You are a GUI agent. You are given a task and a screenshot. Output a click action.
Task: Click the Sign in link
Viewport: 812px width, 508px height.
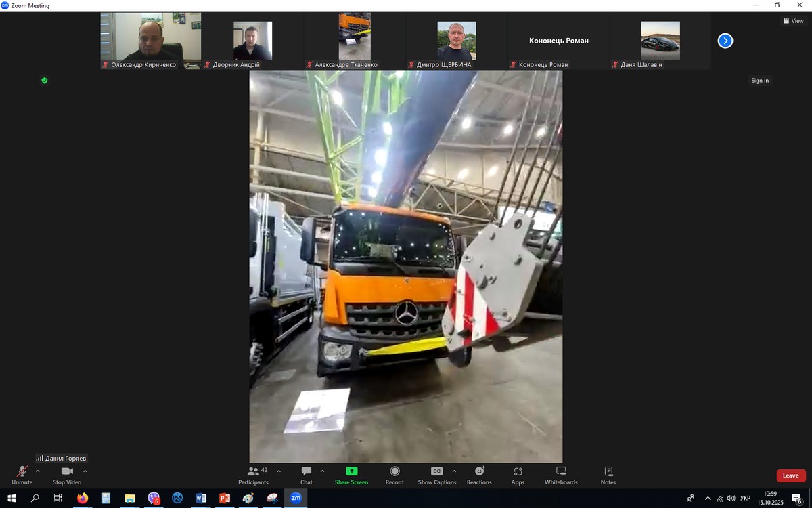759,81
